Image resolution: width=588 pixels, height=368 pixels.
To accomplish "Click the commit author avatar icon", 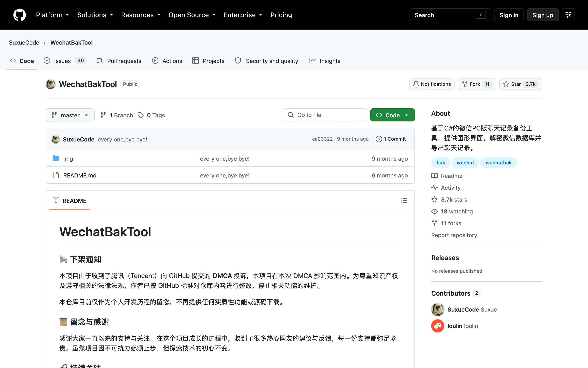I will (56, 139).
